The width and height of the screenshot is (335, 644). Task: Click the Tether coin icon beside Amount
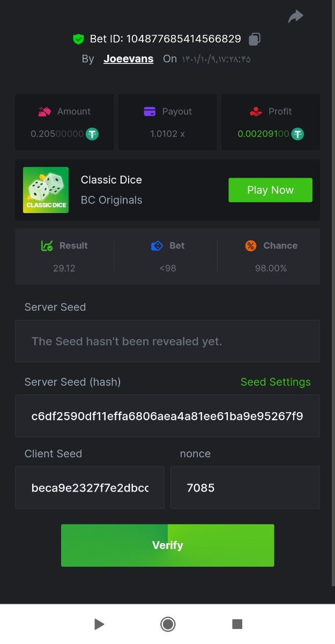(x=92, y=134)
